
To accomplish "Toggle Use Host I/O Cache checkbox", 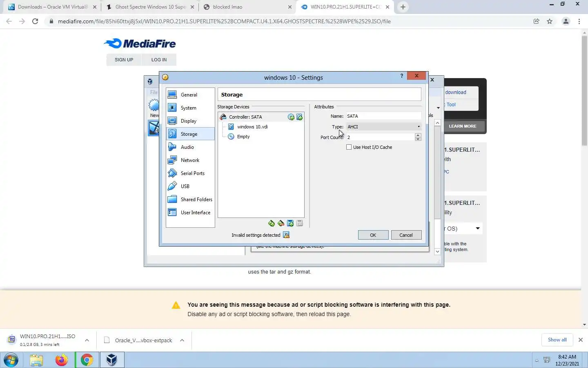I will click(x=349, y=147).
